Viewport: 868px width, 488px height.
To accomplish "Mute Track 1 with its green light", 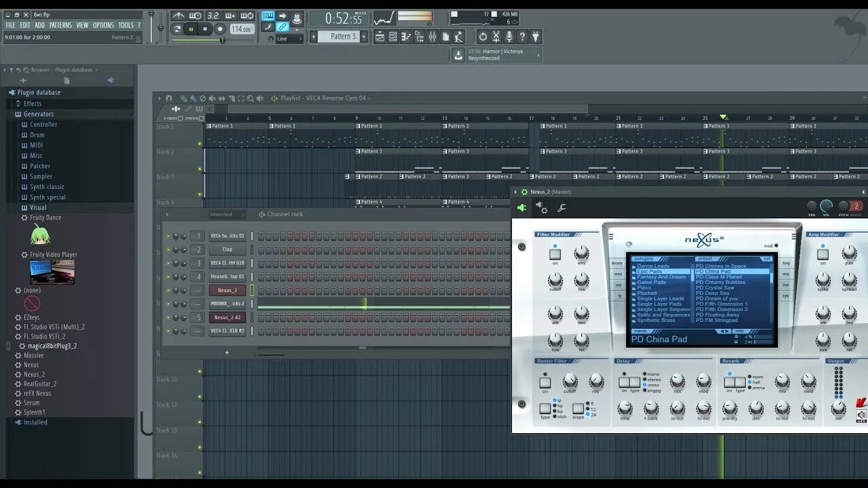I will (199, 144).
